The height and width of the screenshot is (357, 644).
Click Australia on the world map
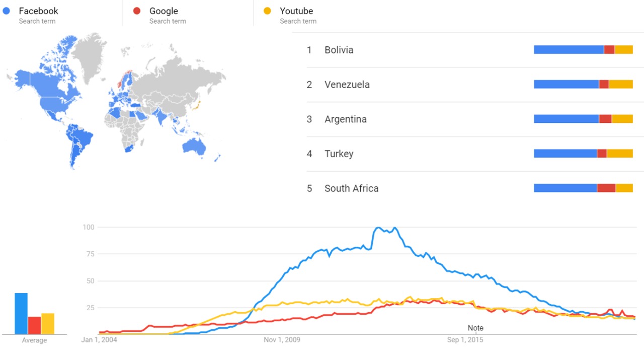(194, 147)
